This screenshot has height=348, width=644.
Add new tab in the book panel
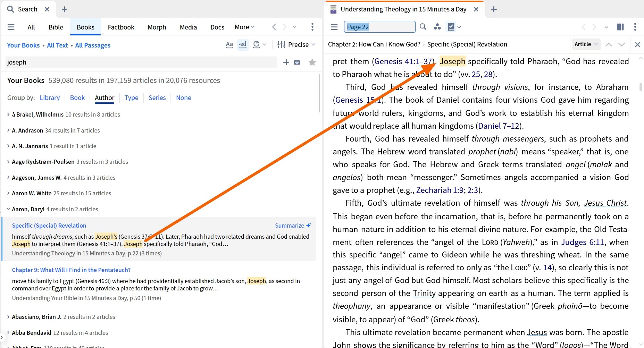(494, 9)
